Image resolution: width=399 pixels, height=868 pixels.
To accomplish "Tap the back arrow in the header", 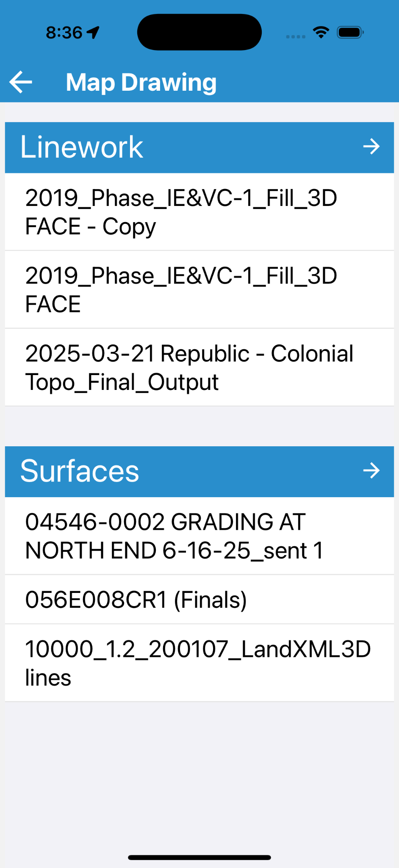I will pyautogui.click(x=21, y=82).
